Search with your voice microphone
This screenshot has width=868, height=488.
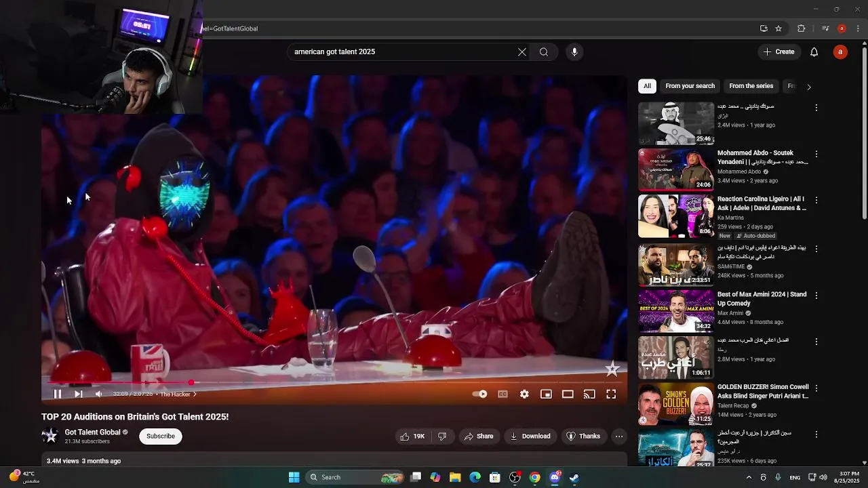point(574,52)
